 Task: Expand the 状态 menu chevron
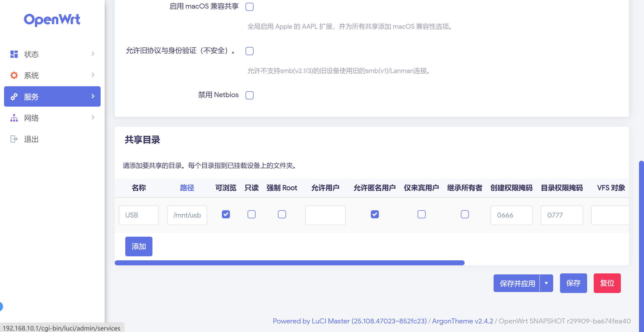[93, 54]
